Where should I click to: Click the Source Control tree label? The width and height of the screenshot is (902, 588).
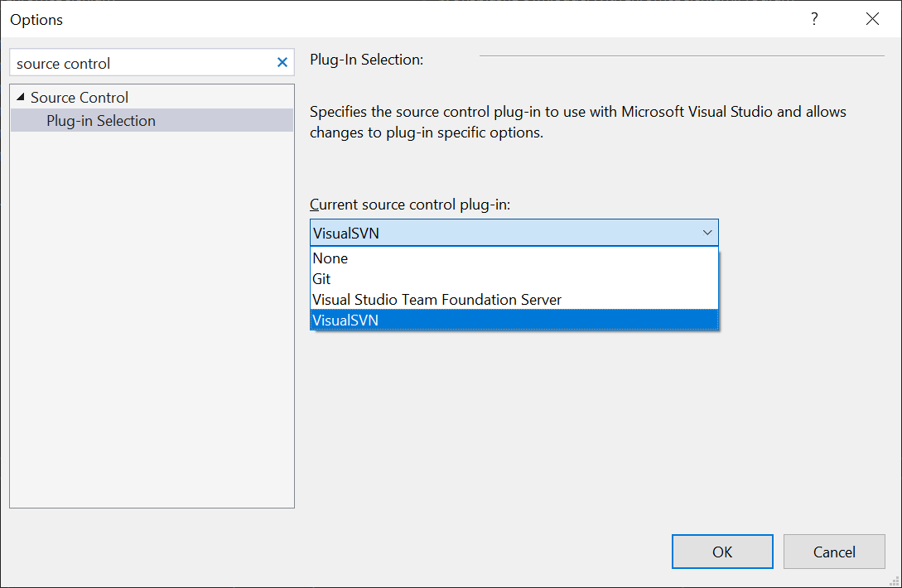79,97
